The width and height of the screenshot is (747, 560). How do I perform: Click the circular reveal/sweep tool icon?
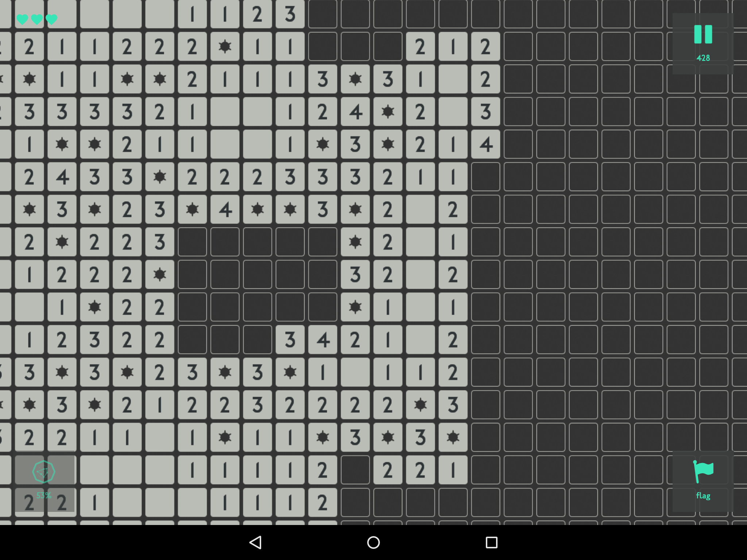point(43,471)
